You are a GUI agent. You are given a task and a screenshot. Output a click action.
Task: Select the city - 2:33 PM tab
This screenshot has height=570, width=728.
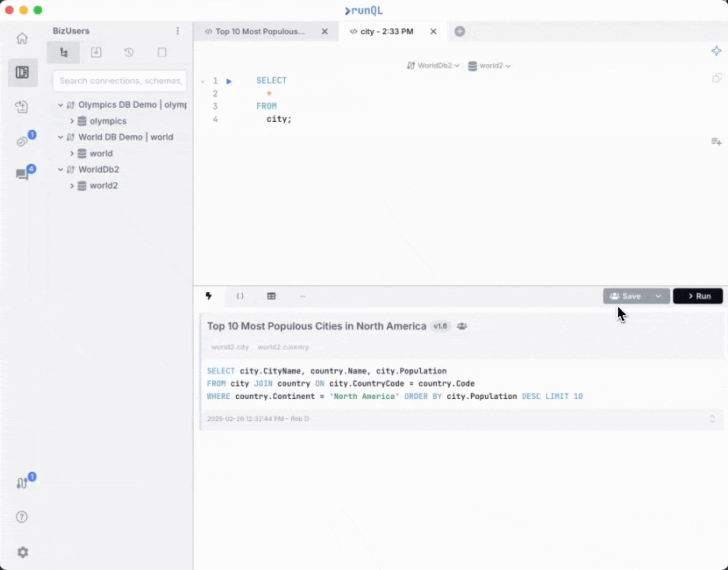coord(386,32)
